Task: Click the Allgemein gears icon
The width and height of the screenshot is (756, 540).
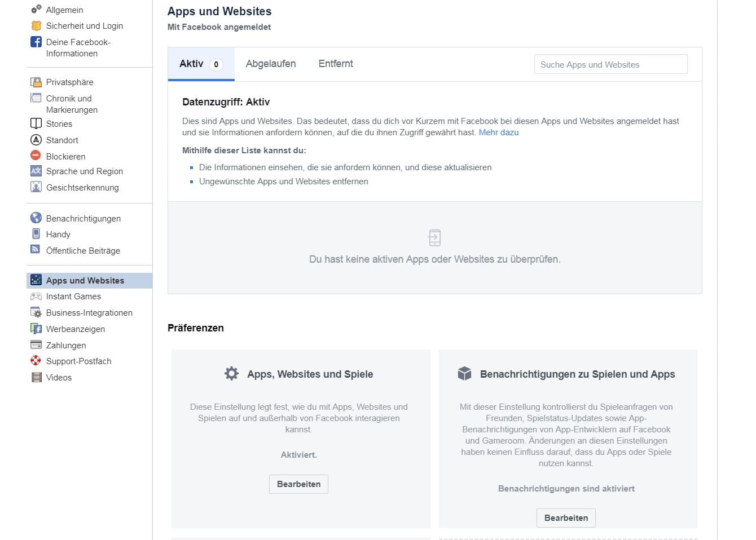Action: click(x=36, y=9)
